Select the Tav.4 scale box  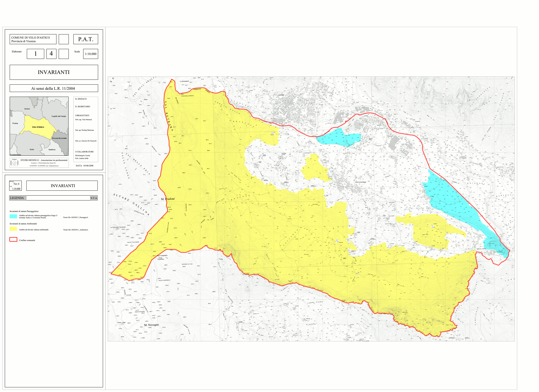pyautogui.click(x=15, y=186)
